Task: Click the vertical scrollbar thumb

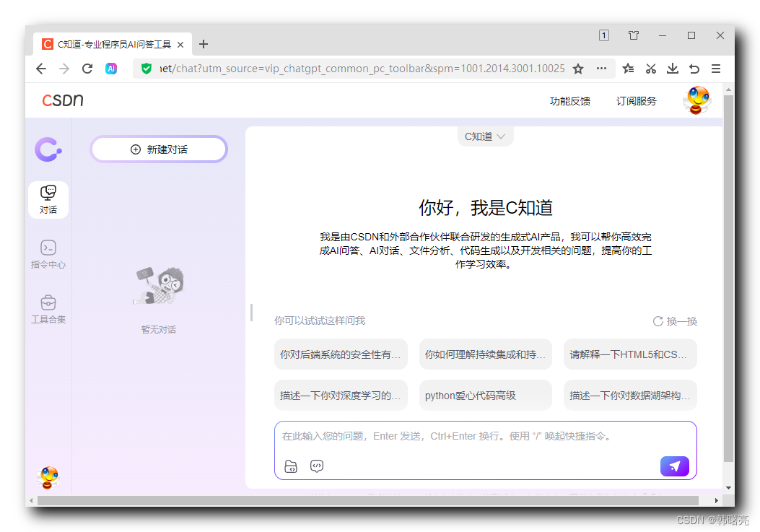Action: (x=728, y=279)
